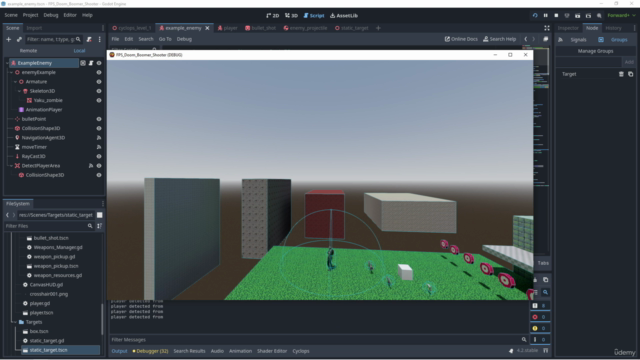Screen dimensions: 640x360
Task: Open the Scene dock extra options menu
Action: [100, 40]
